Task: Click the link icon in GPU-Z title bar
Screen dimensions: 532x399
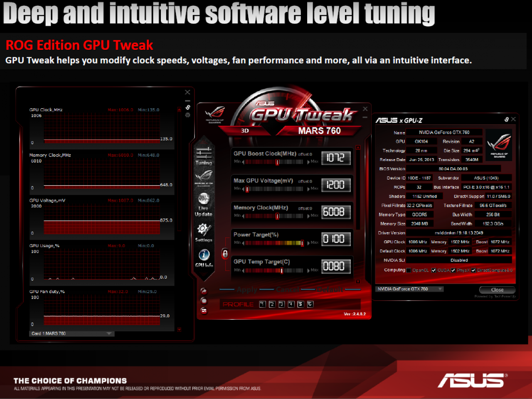Action: pos(507,120)
